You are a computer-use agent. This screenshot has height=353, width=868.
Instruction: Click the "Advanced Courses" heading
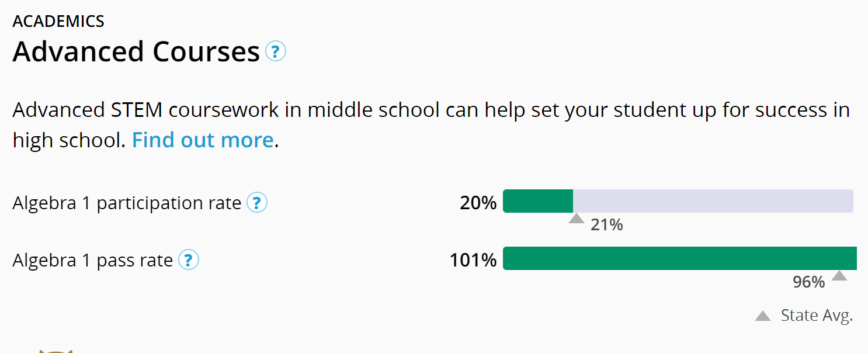click(136, 52)
